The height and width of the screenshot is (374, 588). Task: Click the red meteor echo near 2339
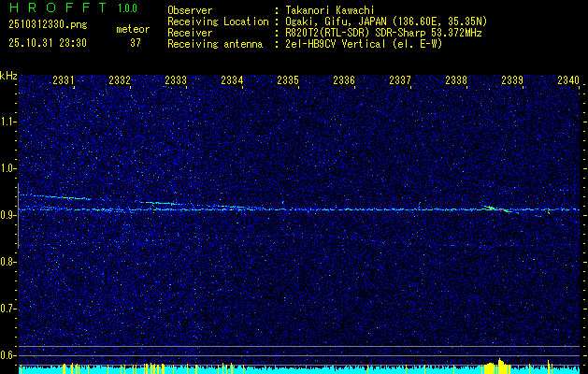pos(501,209)
